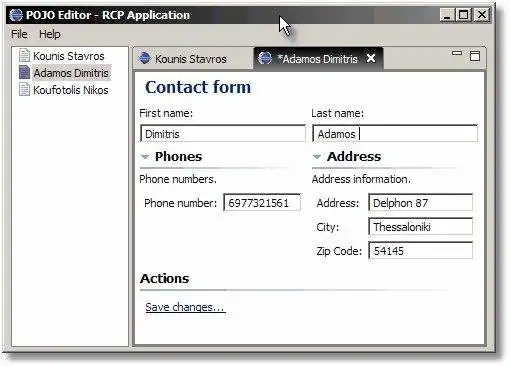The width and height of the screenshot is (510, 367).
Task: Close the *Adamos Dimitris tab
Action: point(371,58)
